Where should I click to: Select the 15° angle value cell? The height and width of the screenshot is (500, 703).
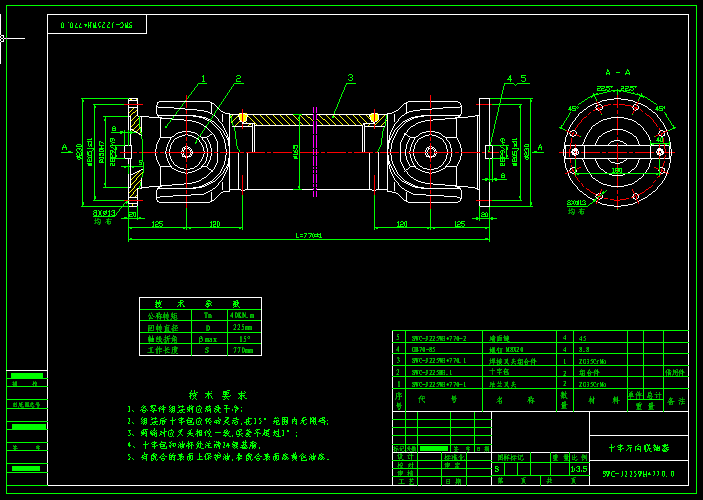point(244,339)
